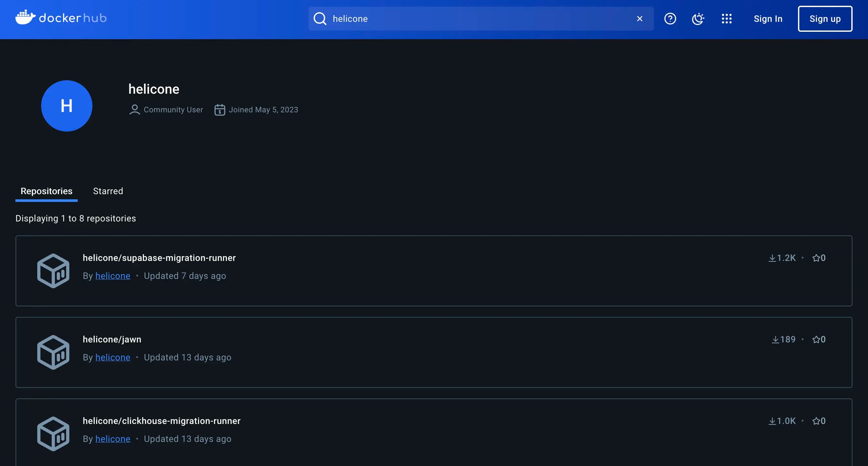Switch to the Starred tab
Screen dimensions: 868x466
coord(108,191)
